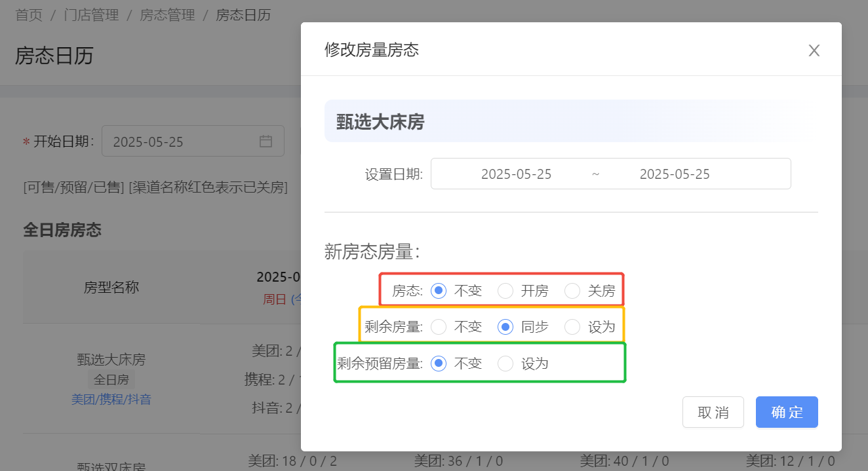Click the 房态日历 page title
This screenshot has width=868, height=471.
(54, 56)
